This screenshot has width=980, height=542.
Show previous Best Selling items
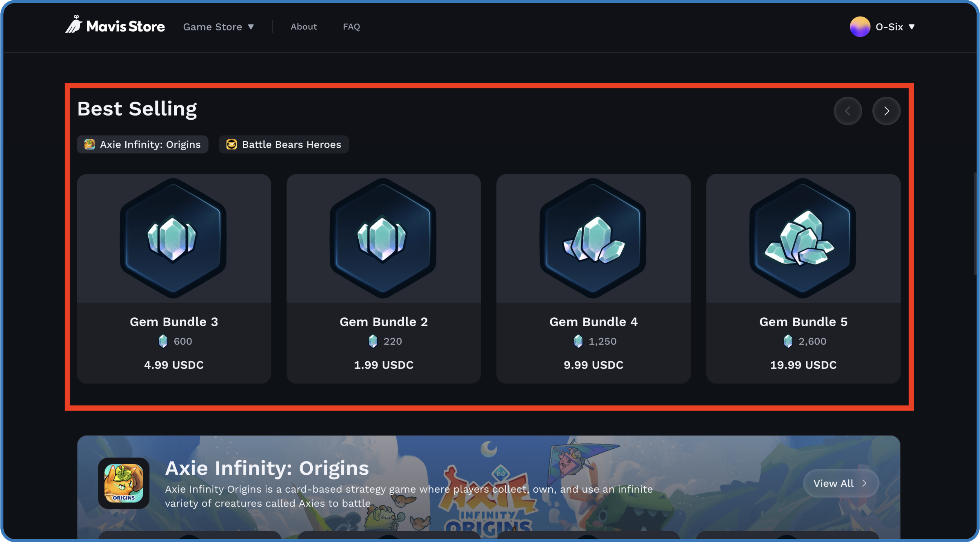(x=848, y=111)
